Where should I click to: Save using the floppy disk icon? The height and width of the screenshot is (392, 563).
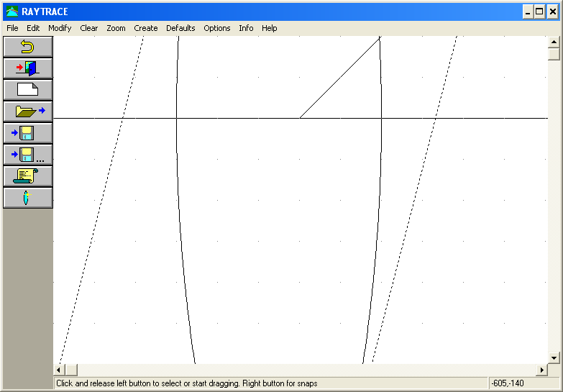(x=27, y=133)
